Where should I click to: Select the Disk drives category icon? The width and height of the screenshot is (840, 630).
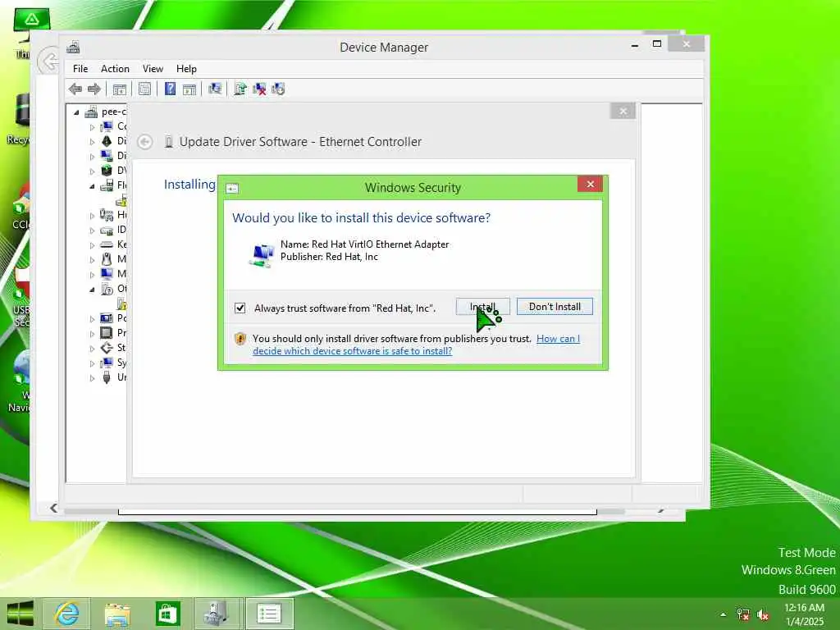coord(107,141)
